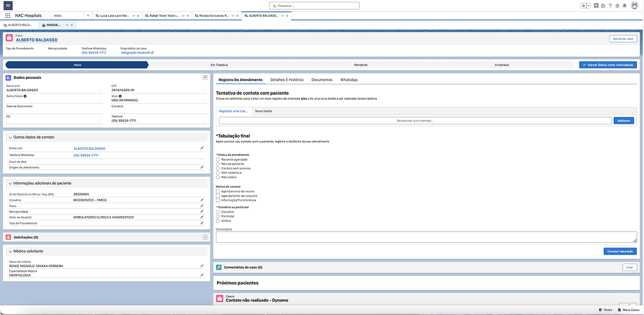This screenshot has height=315, width=644.
Task: Close the 149228 case subtab
Action: tap(72, 25)
